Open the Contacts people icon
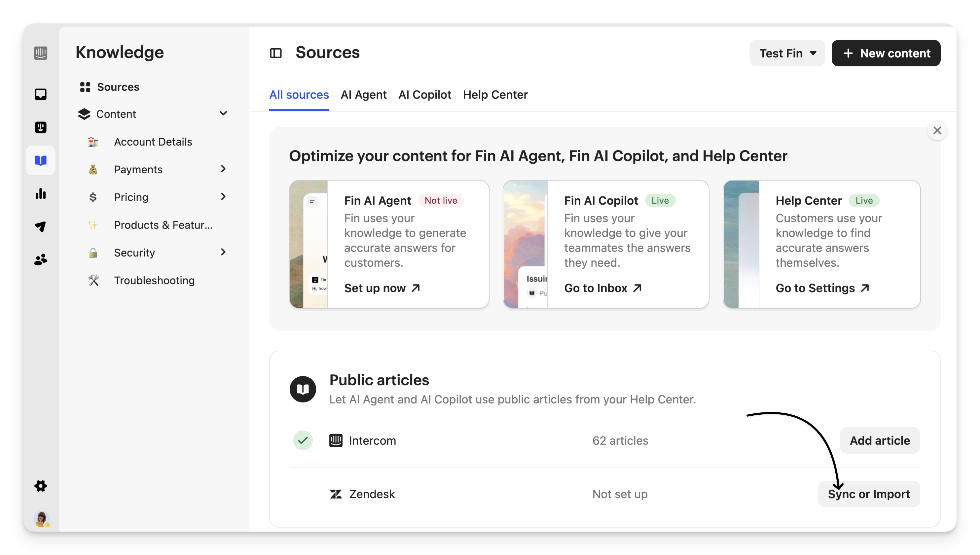The height and width of the screenshot is (555, 980). (x=40, y=260)
